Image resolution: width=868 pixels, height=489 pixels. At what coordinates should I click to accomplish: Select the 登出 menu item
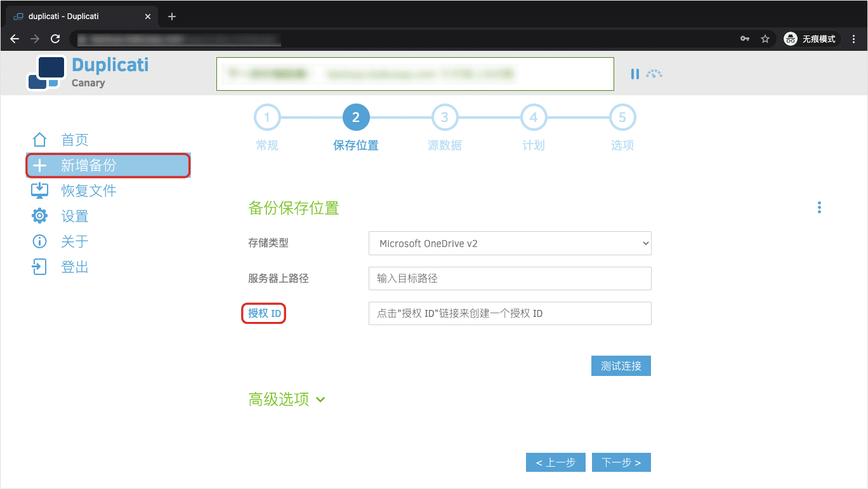(x=75, y=267)
